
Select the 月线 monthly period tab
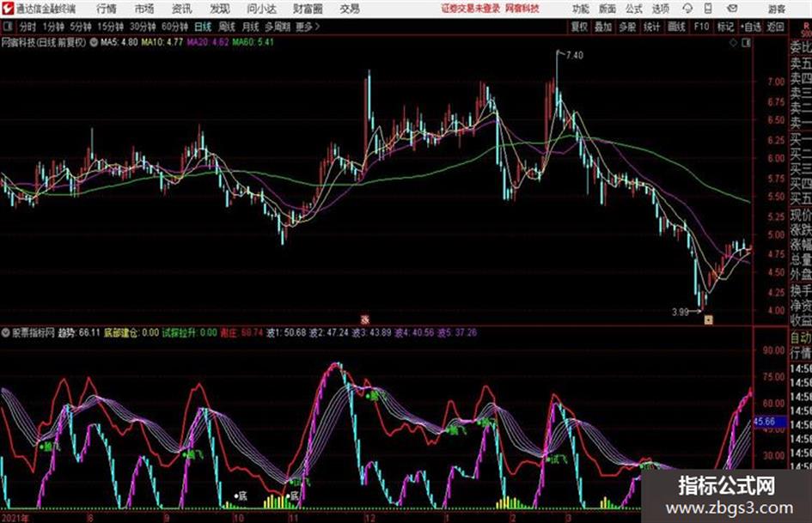pyautogui.click(x=251, y=27)
